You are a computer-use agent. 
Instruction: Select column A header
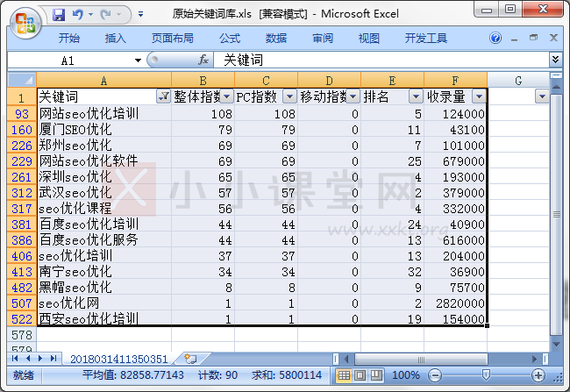104,81
